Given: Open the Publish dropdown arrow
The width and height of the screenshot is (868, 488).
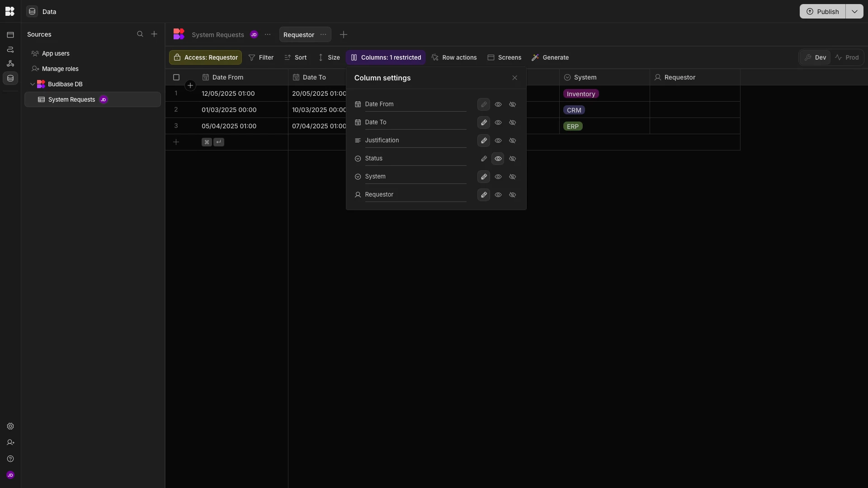Looking at the screenshot, I should tap(854, 12).
